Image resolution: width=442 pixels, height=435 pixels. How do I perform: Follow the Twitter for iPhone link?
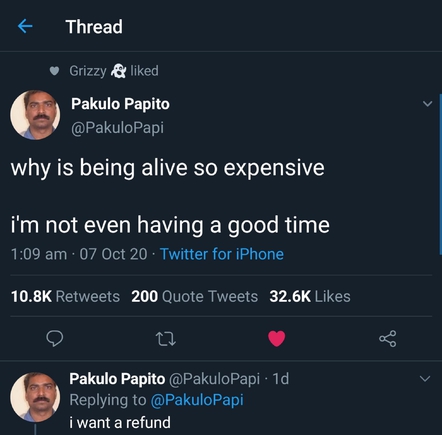pyautogui.click(x=222, y=254)
